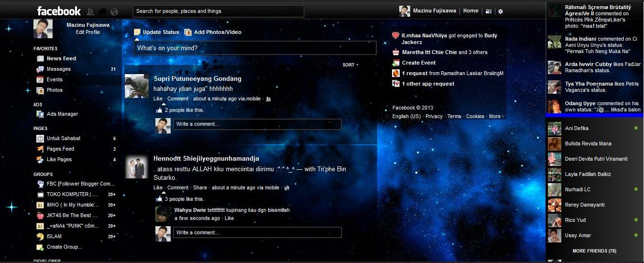Viewport: 644px width, 263px height.
Task: Open the TOKO KOMPUTER group
Action: (72, 194)
